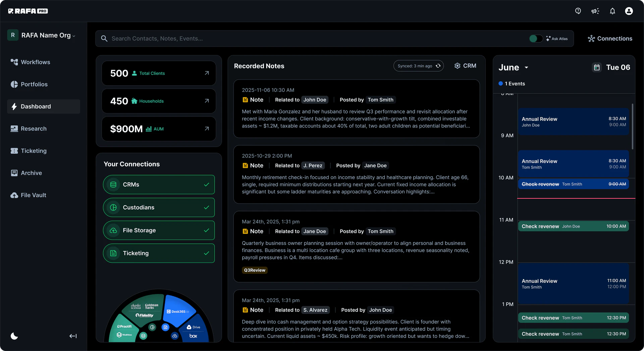Image resolution: width=644 pixels, height=351 pixels.
Task: Click the Search Contacts, Notes, Events field
Action: point(235,38)
